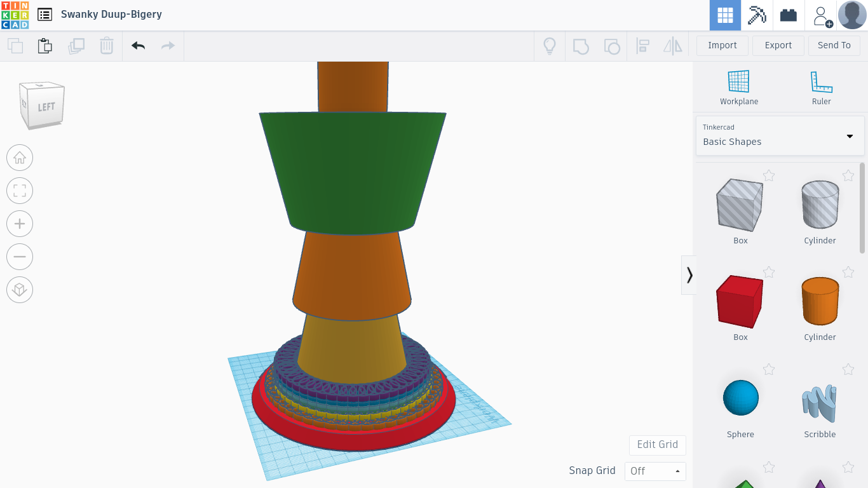Click the Import button
The height and width of the screenshot is (488, 868).
pyautogui.click(x=722, y=45)
